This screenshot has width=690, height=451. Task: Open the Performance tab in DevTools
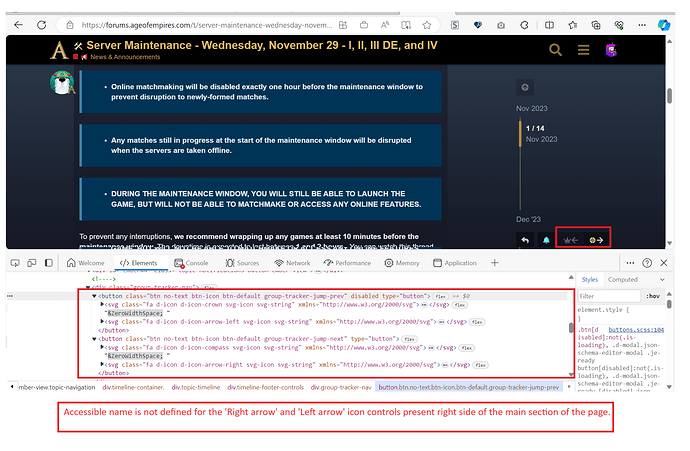347,263
